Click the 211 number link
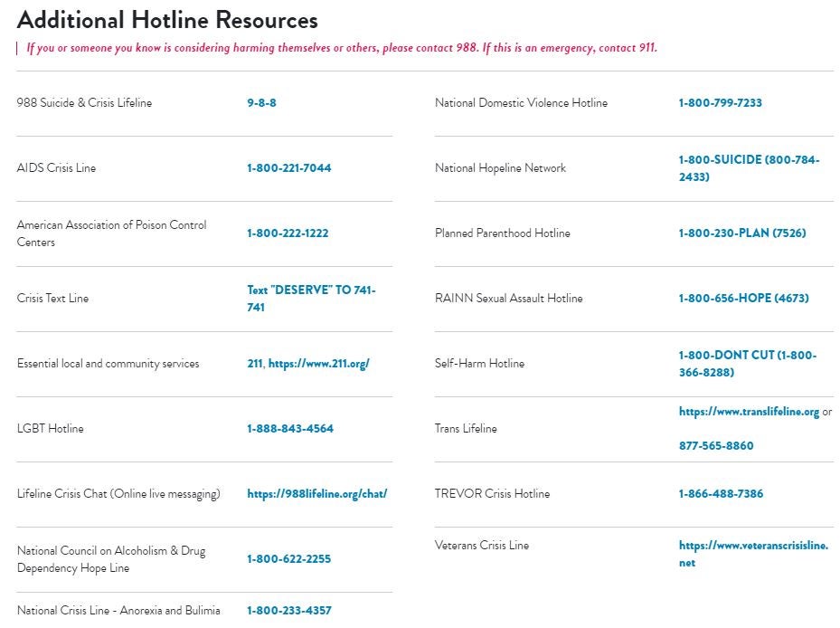This screenshot has height=628, width=840. click(x=254, y=364)
